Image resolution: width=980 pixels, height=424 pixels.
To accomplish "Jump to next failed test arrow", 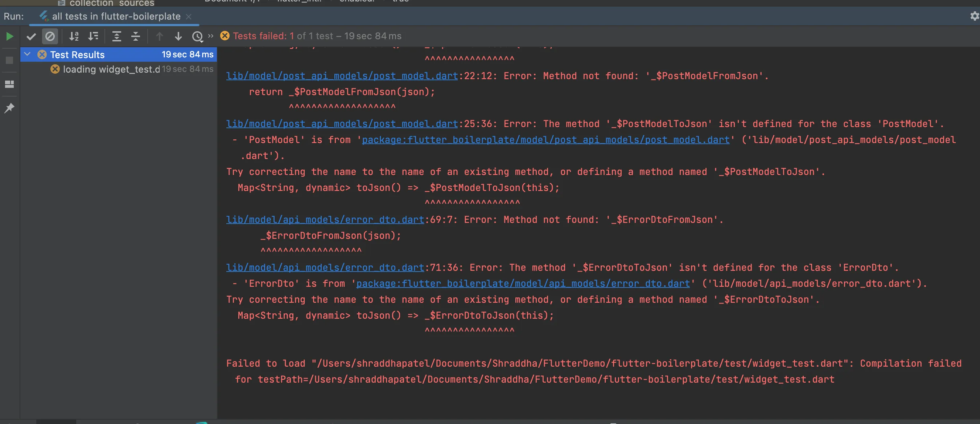I will (x=178, y=37).
